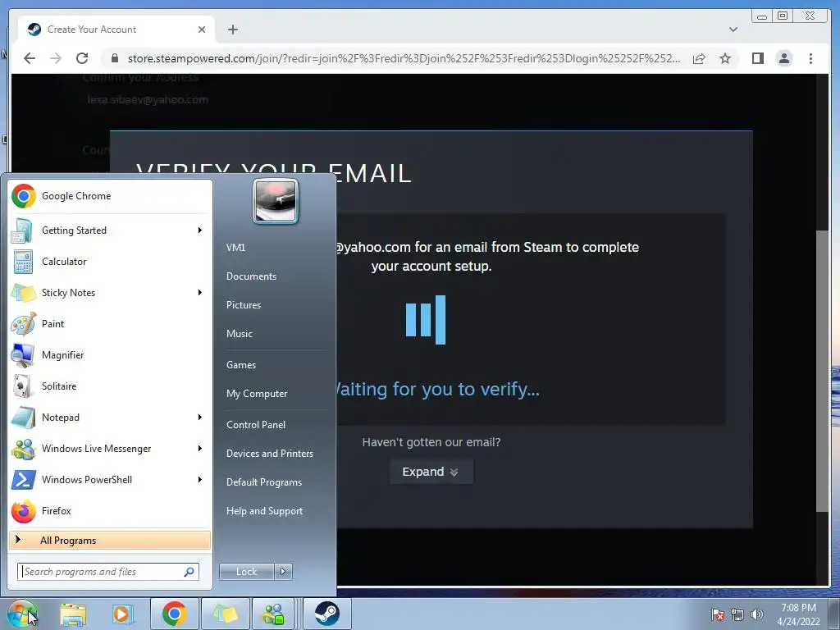The image size is (840, 630).
Task: Open Chrome three-dot menu
Action: tap(810, 58)
